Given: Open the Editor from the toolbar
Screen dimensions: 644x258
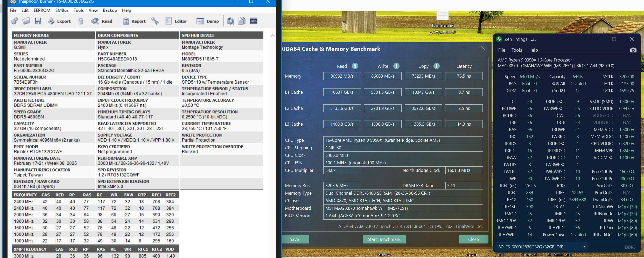Looking at the screenshot, I should [176, 21].
